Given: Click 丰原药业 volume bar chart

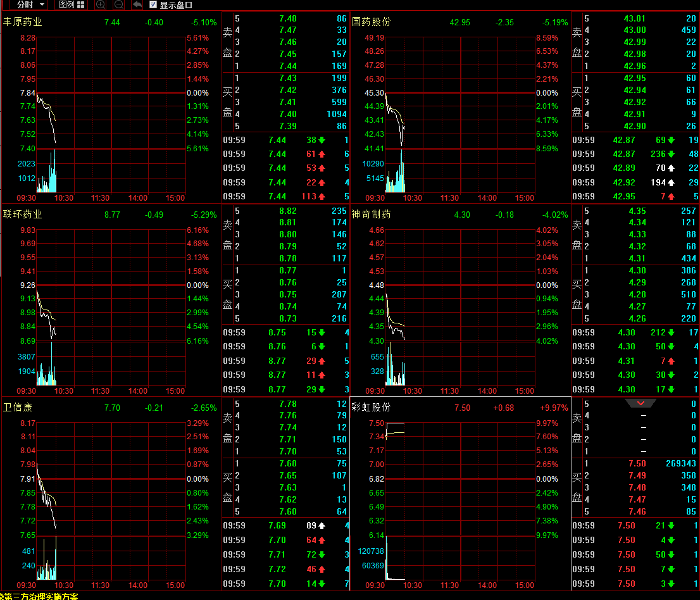Looking at the screenshot, I should 111,171.
